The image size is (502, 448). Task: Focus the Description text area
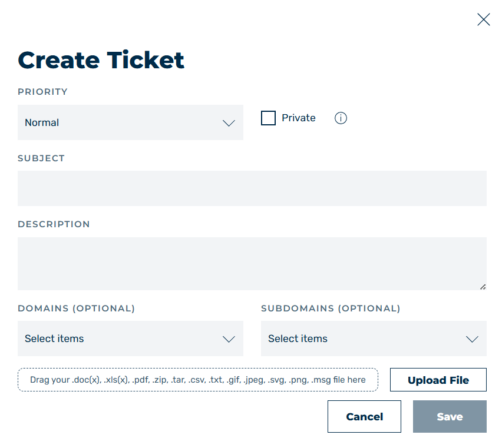pyautogui.click(x=252, y=264)
